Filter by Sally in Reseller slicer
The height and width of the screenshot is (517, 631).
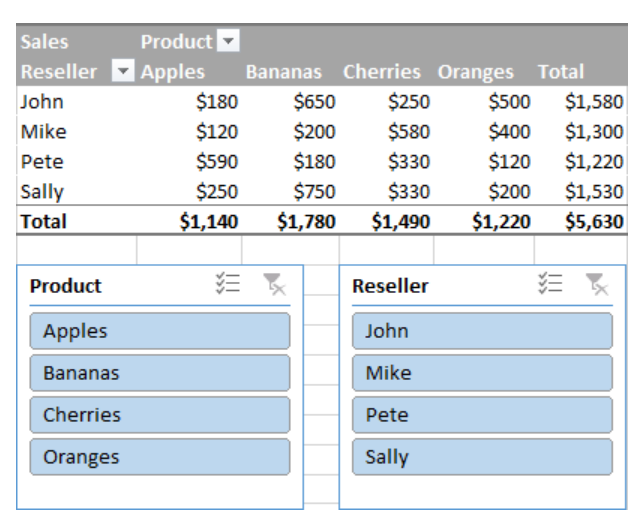coord(482,457)
